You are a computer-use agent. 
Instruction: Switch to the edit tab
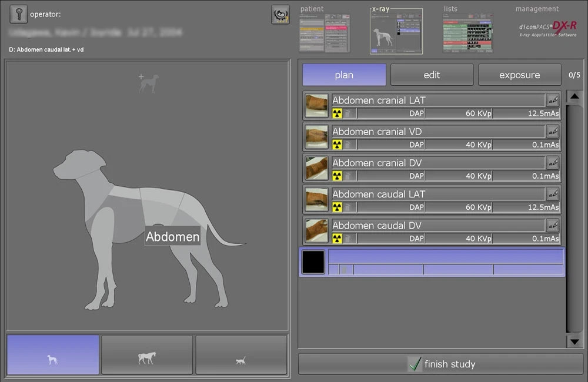432,75
